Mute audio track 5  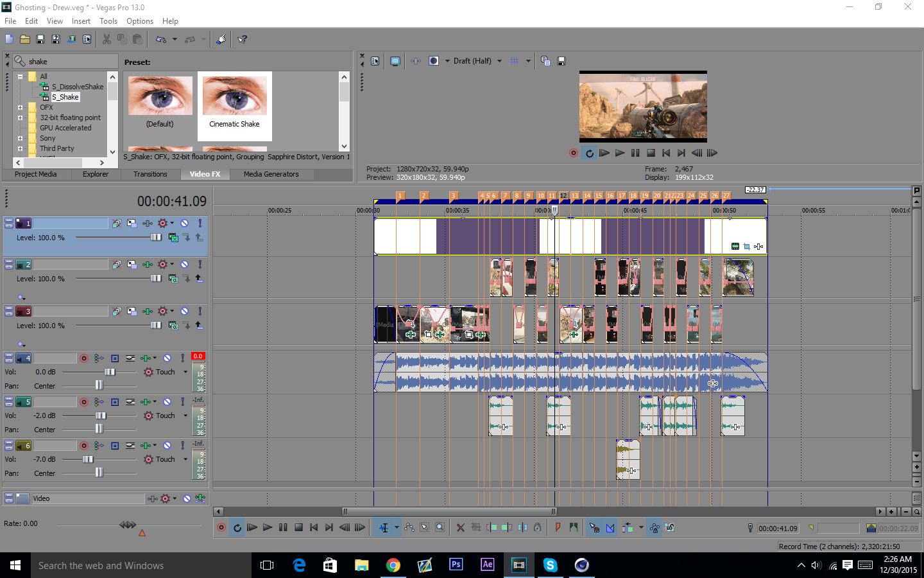coord(167,402)
